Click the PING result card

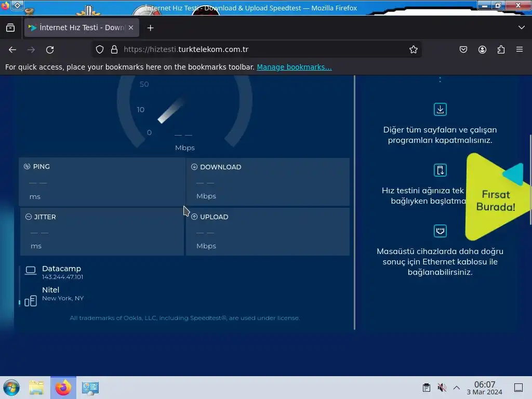click(102, 182)
